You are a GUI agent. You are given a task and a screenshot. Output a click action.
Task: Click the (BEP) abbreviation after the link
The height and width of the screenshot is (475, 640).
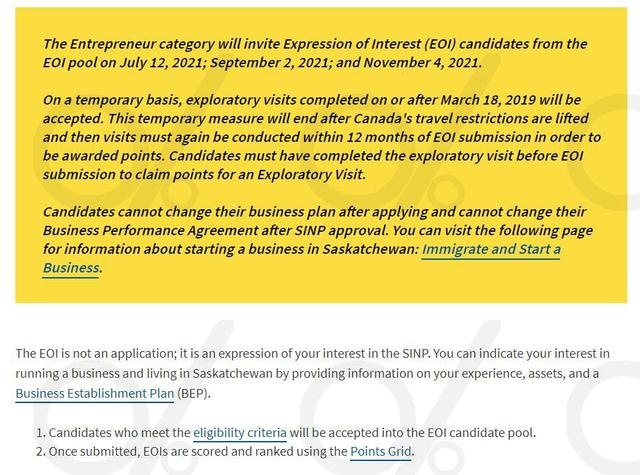[193, 393]
